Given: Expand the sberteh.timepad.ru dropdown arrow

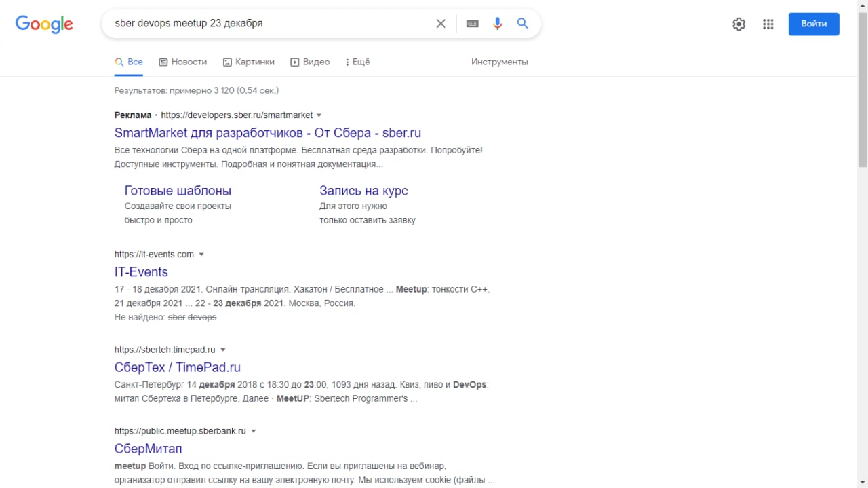Looking at the screenshot, I should (223, 350).
